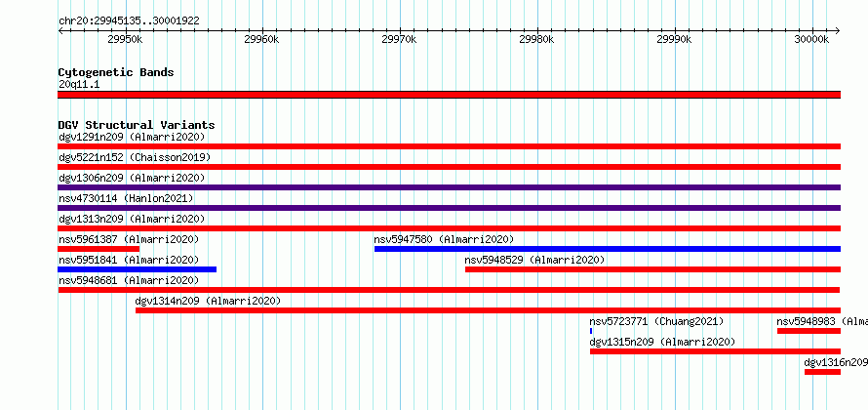
Task: Click the red bar for nsv5948681
Action: (449, 290)
